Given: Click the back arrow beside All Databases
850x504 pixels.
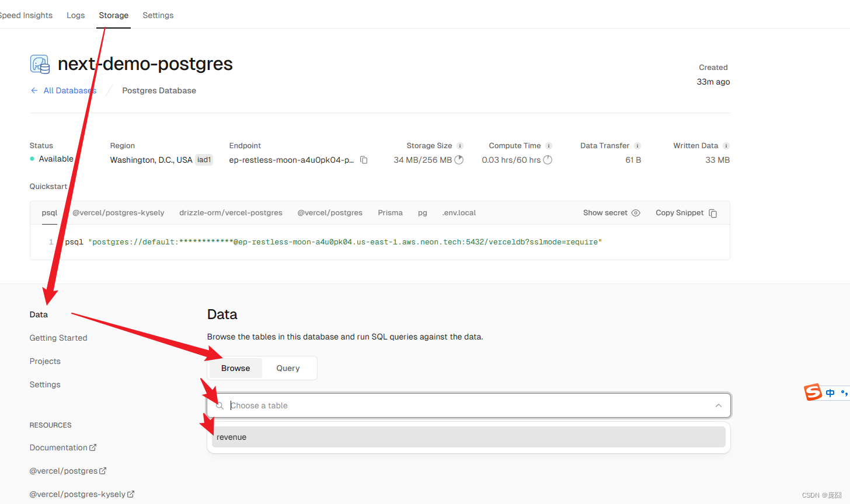Looking at the screenshot, I should (34, 90).
